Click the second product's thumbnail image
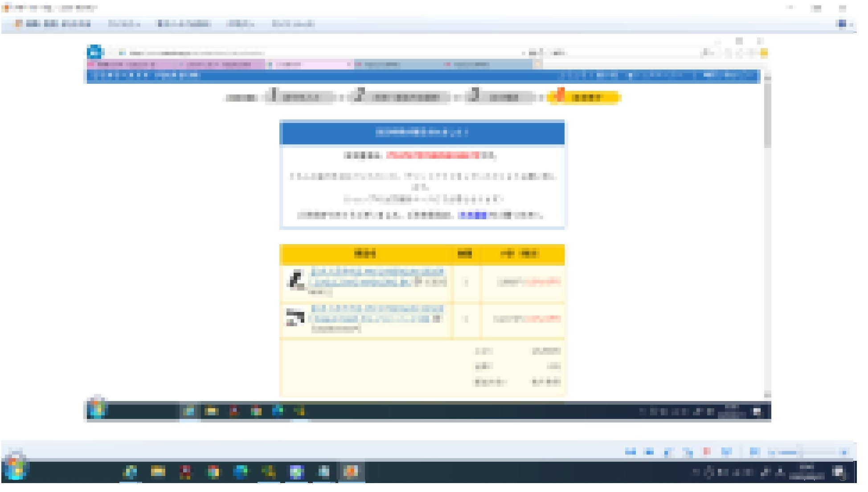Viewport: 868px width, 492px height. pyautogui.click(x=295, y=318)
